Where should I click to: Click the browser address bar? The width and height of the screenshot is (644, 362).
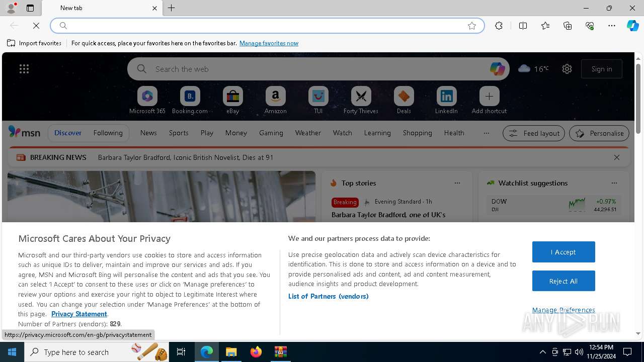(267, 26)
